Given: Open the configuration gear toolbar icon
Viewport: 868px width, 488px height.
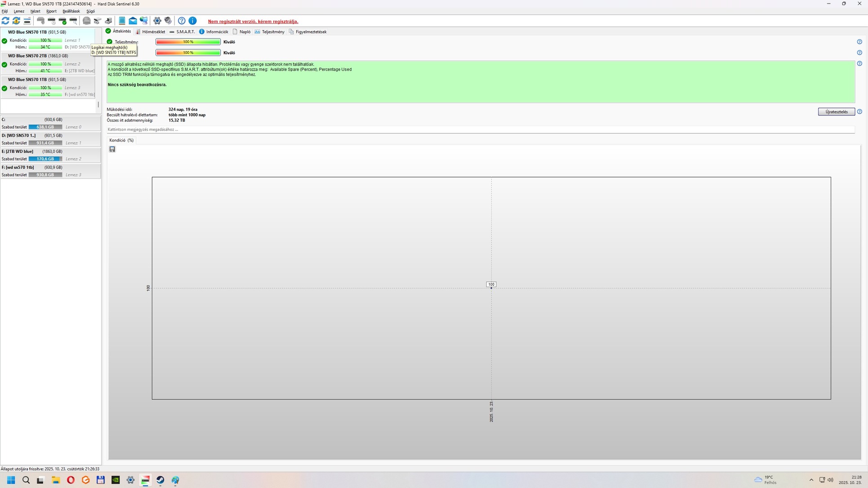Looking at the screenshot, I should [x=157, y=21].
